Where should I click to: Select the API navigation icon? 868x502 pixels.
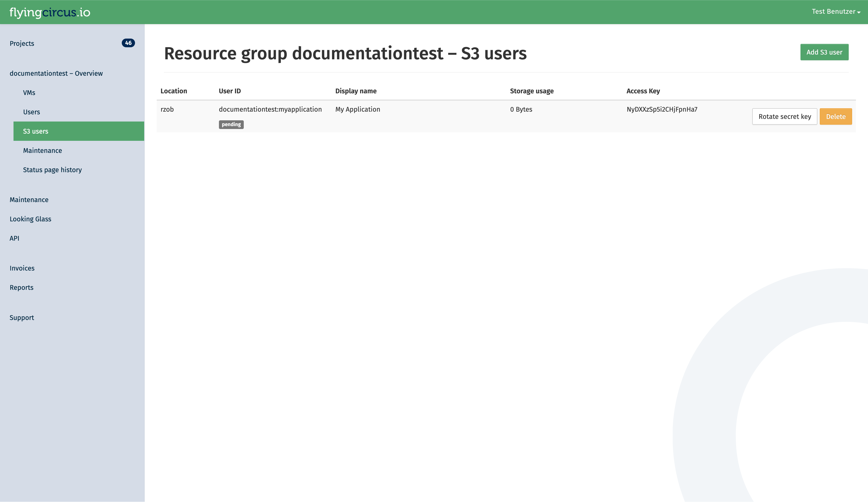[14, 238]
